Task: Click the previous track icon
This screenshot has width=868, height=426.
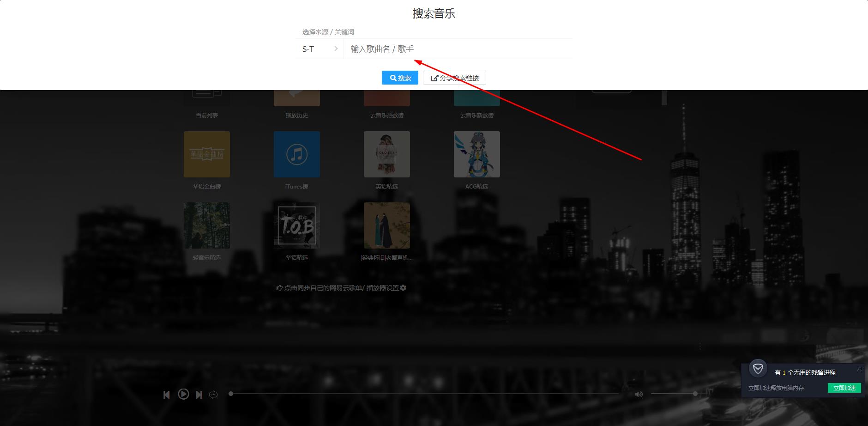Action: point(167,394)
